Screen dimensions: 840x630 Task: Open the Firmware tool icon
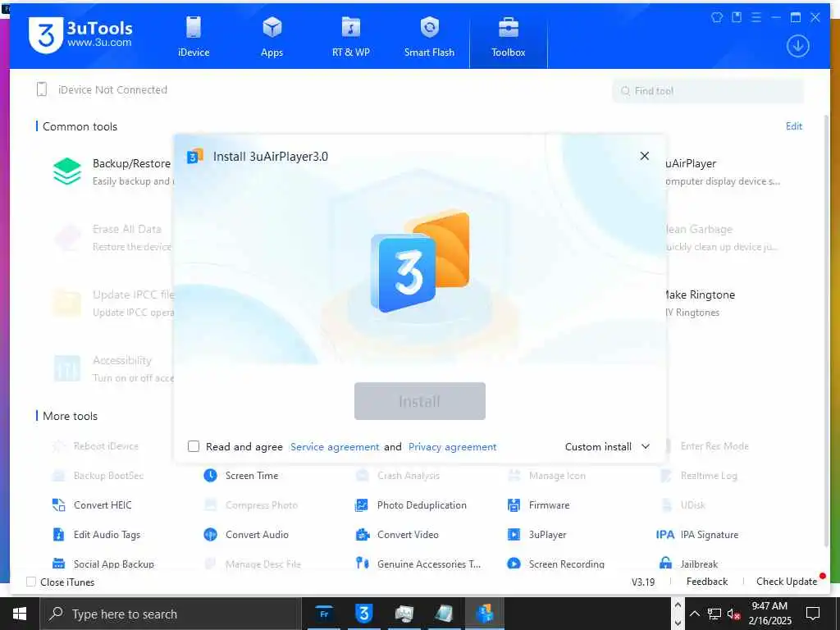pyautogui.click(x=514, y=504)
